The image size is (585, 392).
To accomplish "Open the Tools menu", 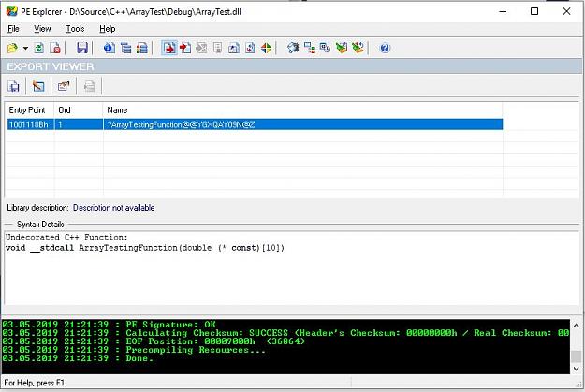I will [75, 29].
